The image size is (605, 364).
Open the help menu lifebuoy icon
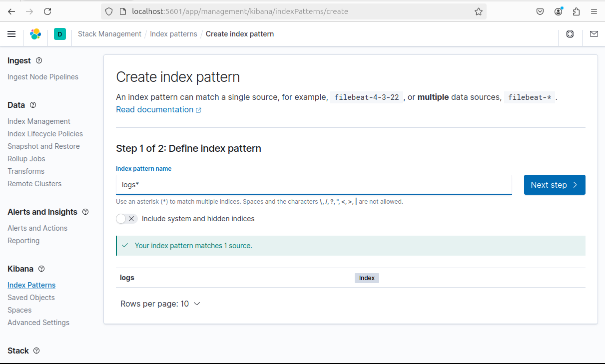(x=570, y=34)
